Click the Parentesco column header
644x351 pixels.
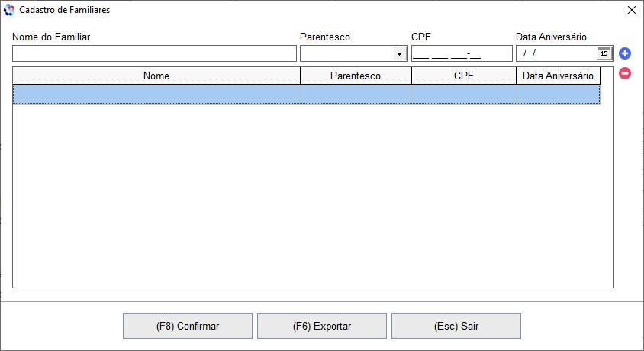coord(356,76)
